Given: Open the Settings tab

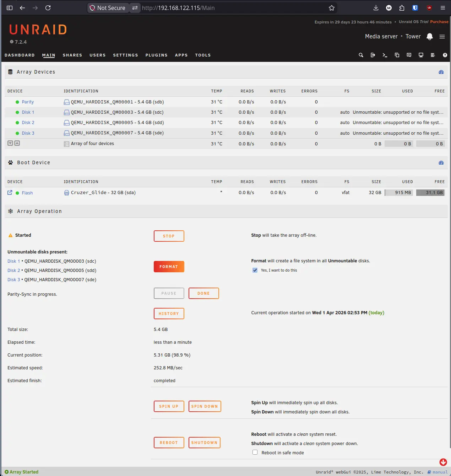Looking at the screenshot, I should (x=125, y=55).
